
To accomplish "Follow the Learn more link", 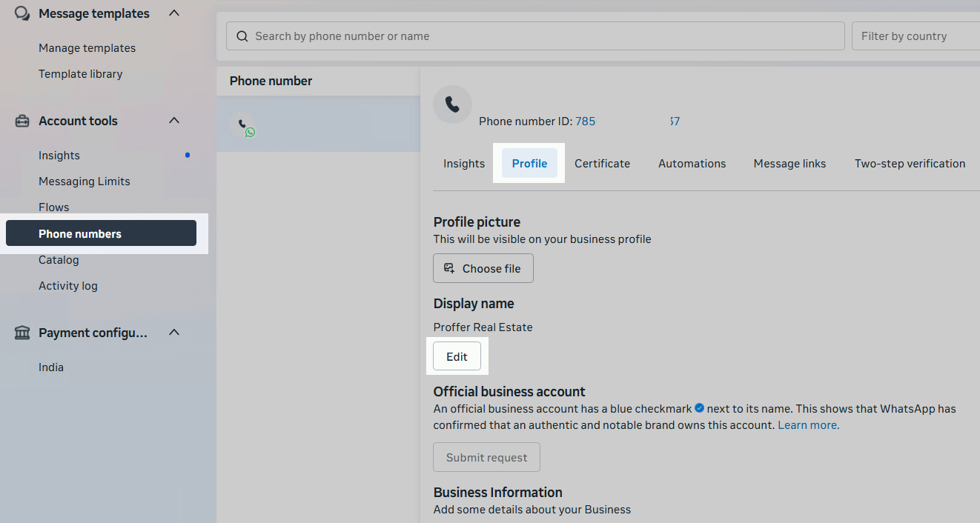I will [x=808, y=425].
